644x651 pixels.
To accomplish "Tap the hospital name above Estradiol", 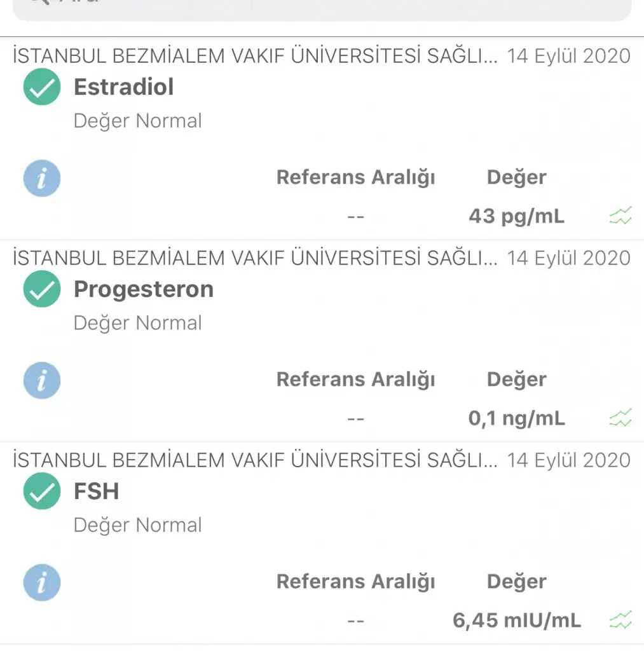I will [x=255, y=56].
